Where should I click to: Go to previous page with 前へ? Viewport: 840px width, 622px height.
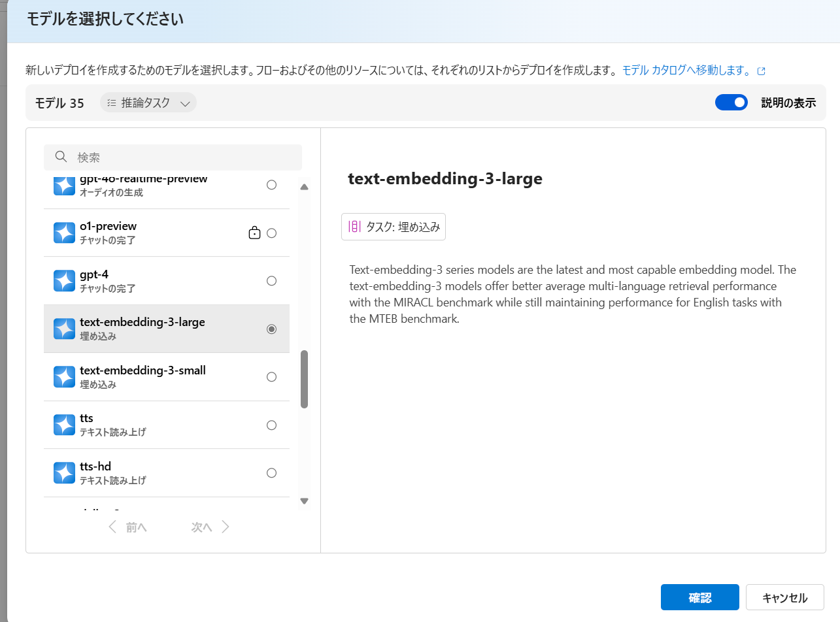click(x=128, y=527)
